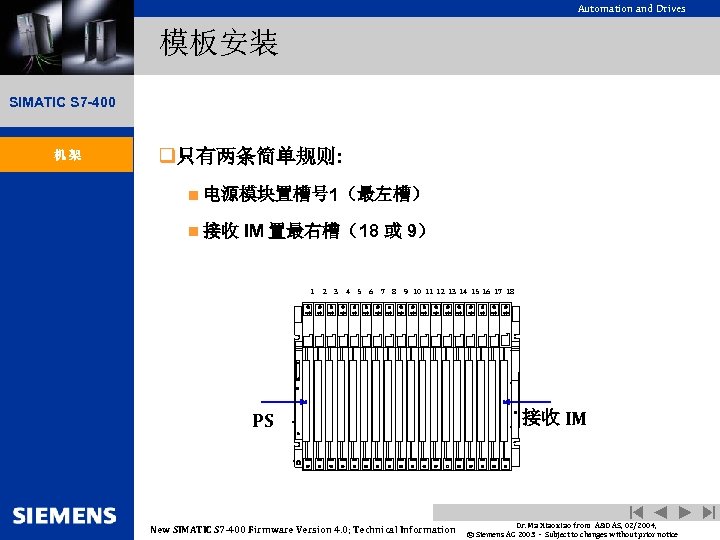Click the 接收 IM 置最右槽 bullet line
Viewport: 720px width, 540px height.
pyautogui.click(x=315, y=231)
